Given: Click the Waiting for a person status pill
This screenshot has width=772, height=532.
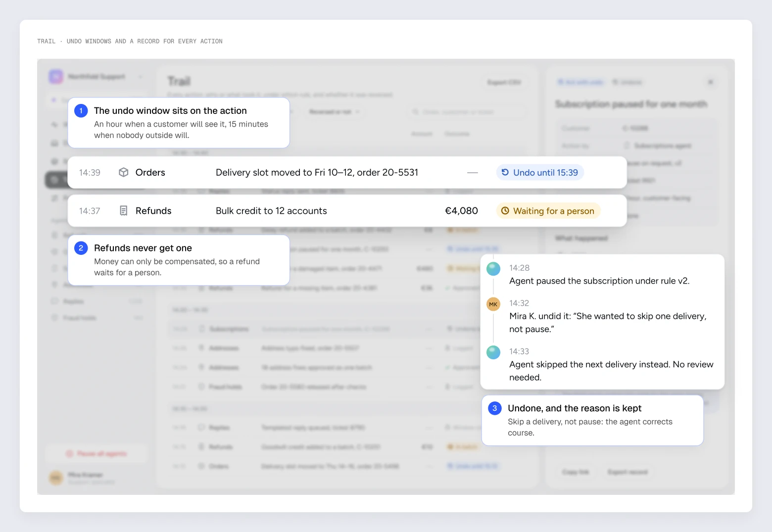Looking at the screenshot, I should (548, 211).
